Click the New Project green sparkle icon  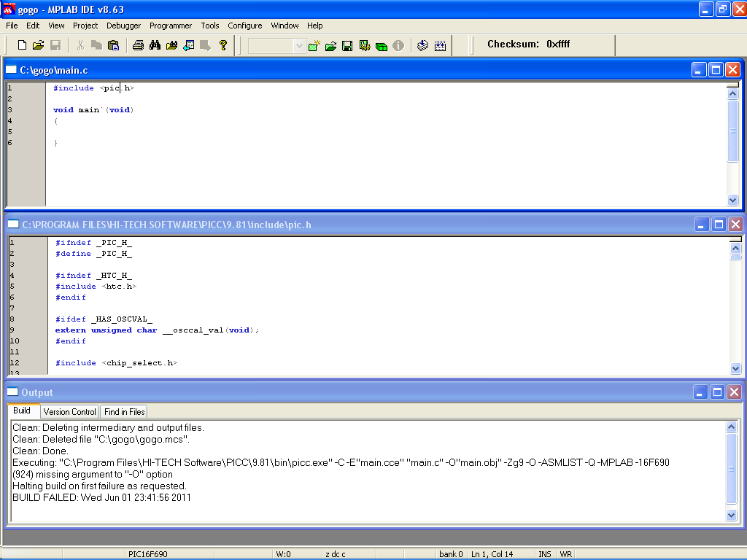pyautogui.click(x=314, y=46)
